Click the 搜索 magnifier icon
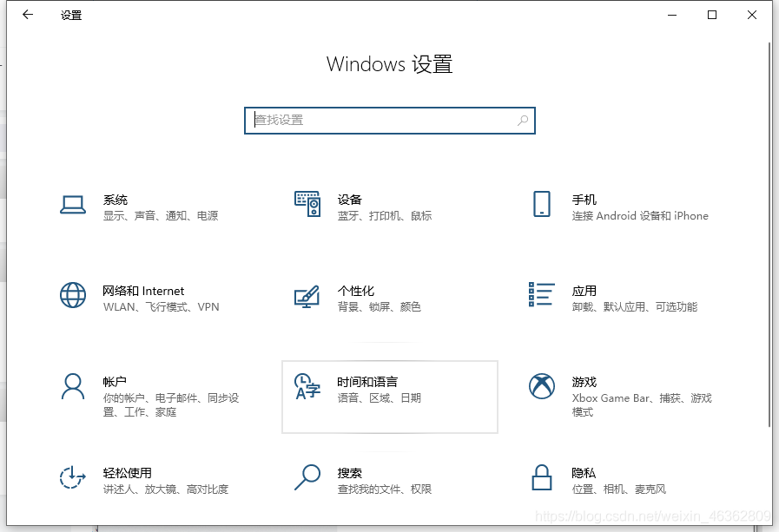The width and height of the screenshot is (779, 532). point(307,477)
